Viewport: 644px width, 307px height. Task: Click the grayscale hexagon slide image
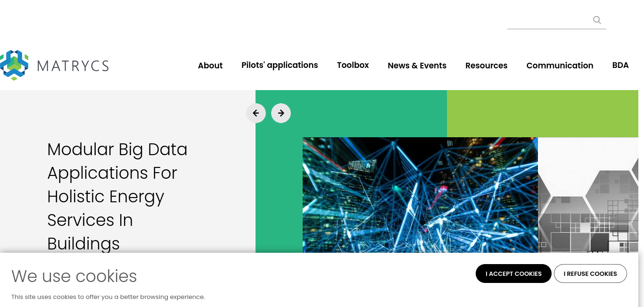coord(588,195)
